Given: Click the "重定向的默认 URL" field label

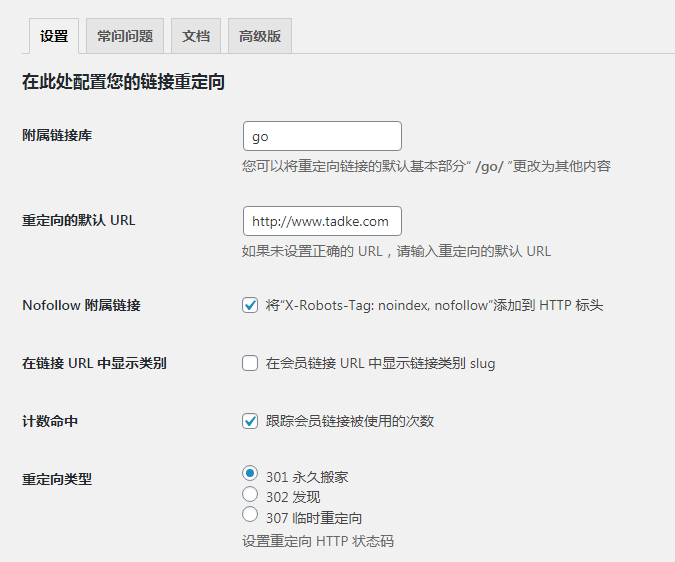Looking at the screenshot, I should pyautogui.click(x=78, y=220).
